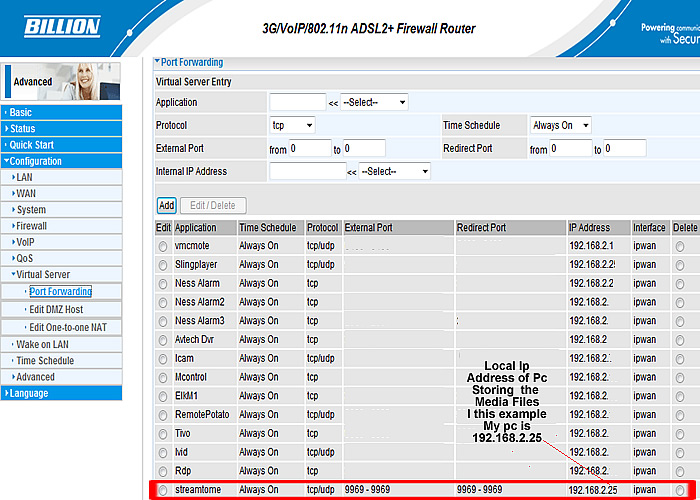Select Edit radio for streamtome row

point(163,490)
